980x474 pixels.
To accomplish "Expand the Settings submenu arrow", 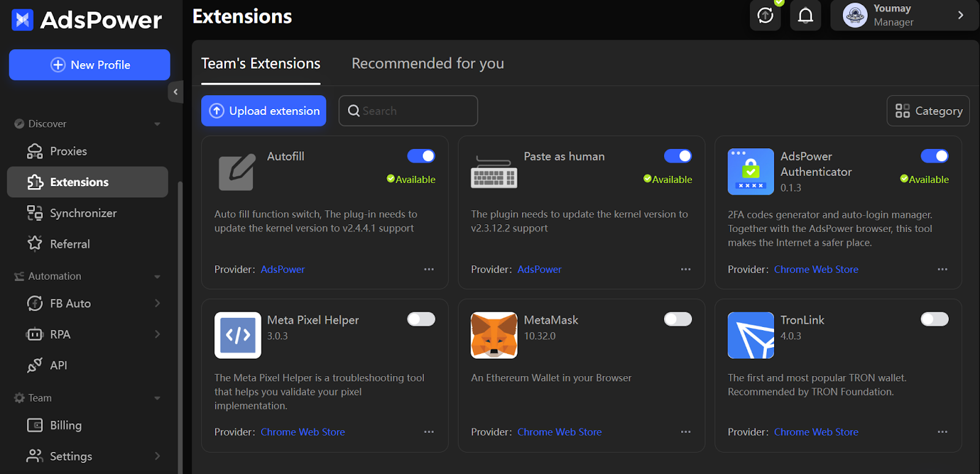I will pos(157,456).
